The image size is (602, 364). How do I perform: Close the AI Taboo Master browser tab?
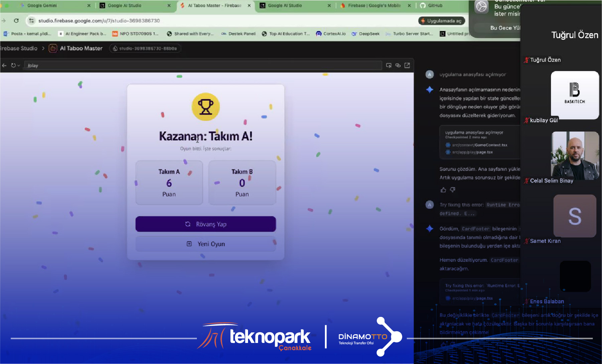[249, 6]
